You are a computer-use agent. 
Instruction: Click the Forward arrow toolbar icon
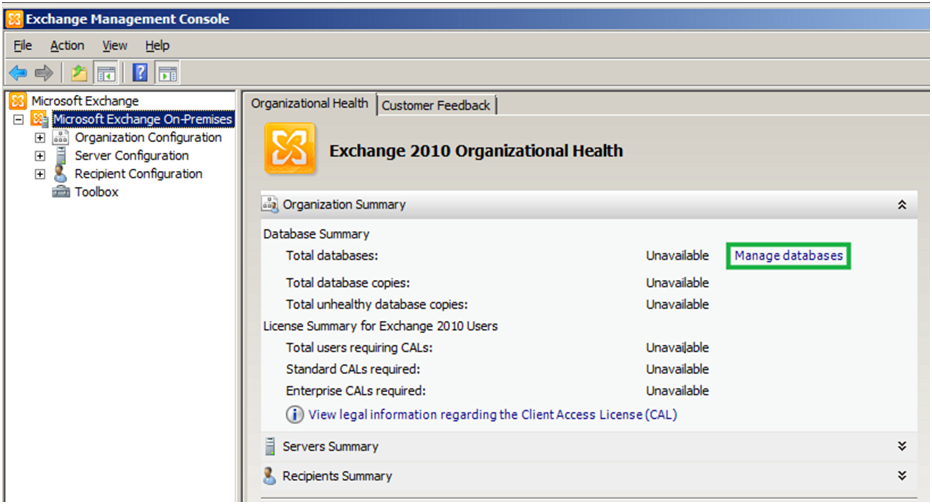44,73
